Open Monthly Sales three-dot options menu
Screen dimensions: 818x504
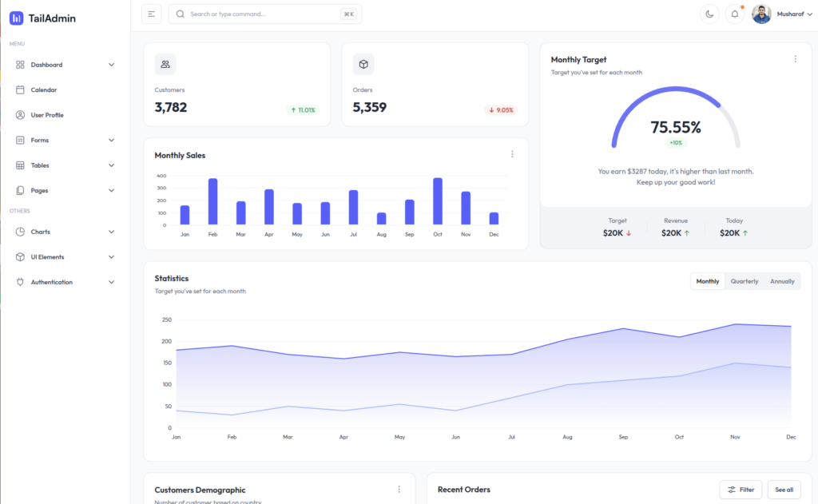point(512,154)
